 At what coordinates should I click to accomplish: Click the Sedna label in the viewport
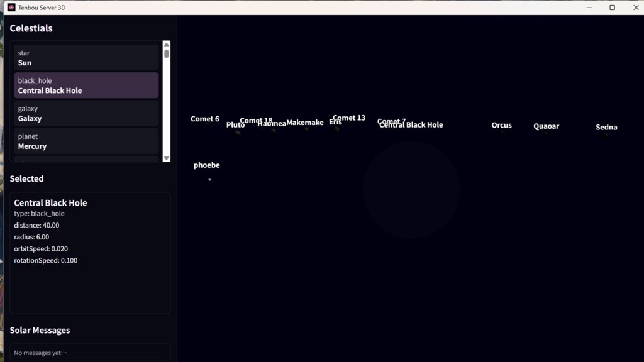[x=606, y=127]
